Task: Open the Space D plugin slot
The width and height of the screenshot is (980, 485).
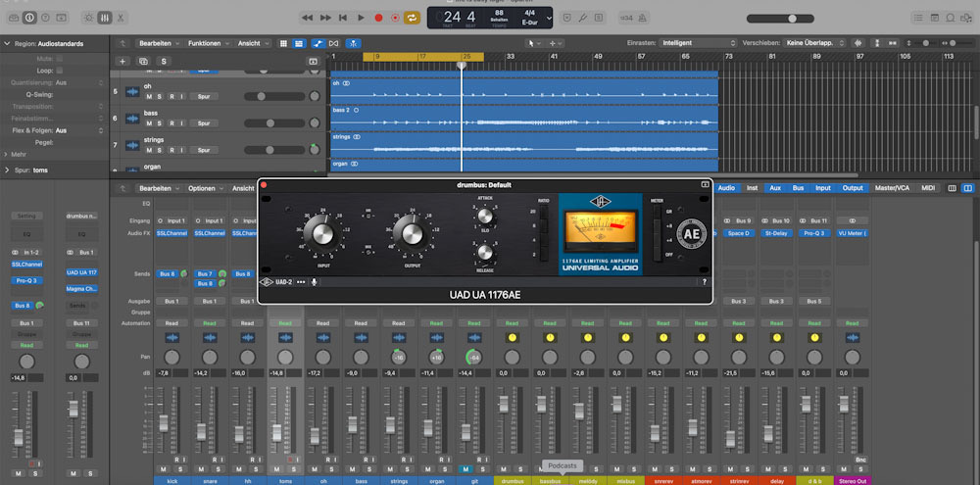Action: pyautogui.click(x=739, y=233)
